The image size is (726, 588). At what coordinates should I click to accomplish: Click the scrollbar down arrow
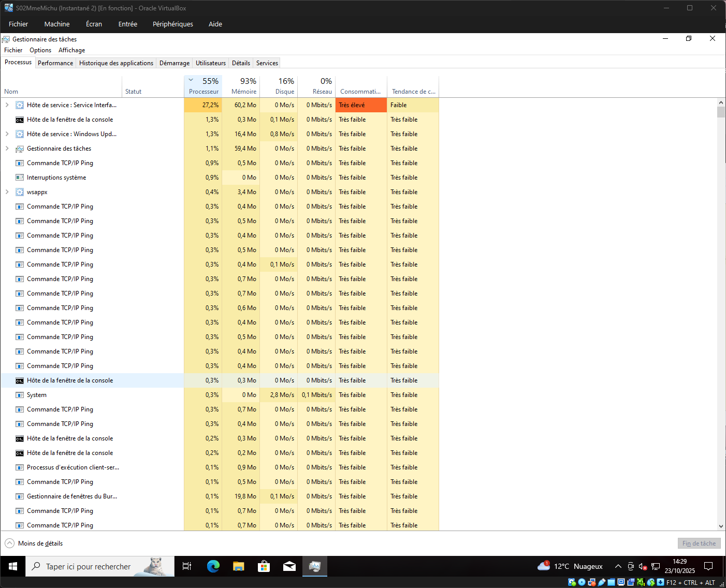pos(721,526)
